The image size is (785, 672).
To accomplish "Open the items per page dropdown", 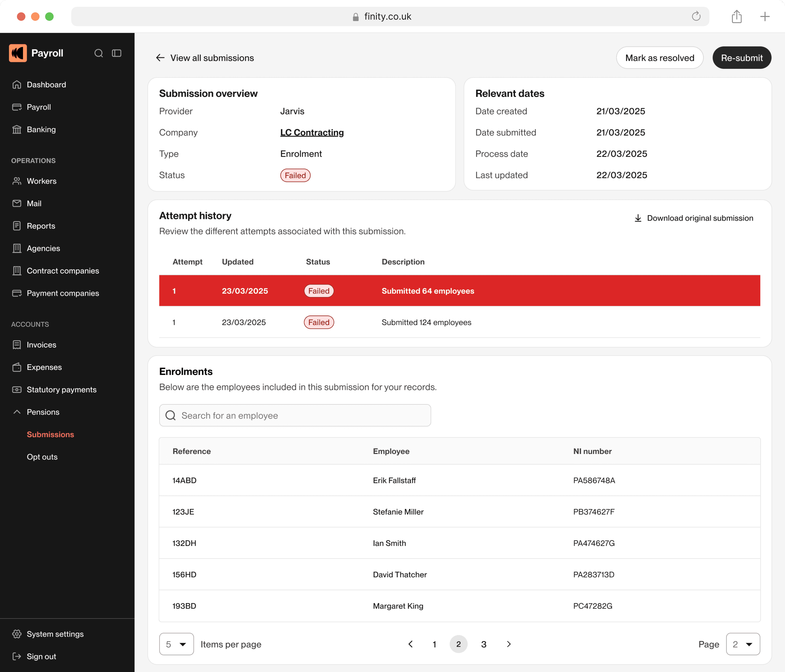I will (177, 644).
